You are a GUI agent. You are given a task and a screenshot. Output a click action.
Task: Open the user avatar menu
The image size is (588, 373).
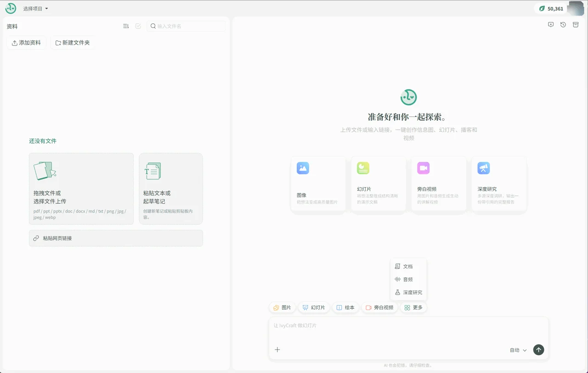(x=576, y=8)
